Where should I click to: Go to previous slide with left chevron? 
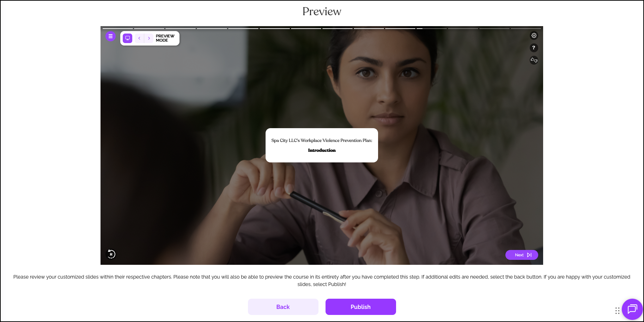pyautogui.click(x=139, y=38)
